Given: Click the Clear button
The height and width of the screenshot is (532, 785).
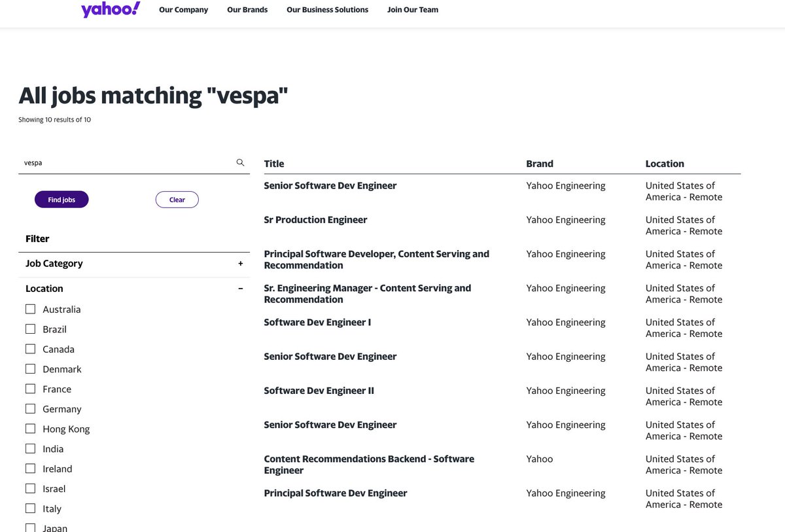Looking at the screenshot, I should click(x=177, y=200).
